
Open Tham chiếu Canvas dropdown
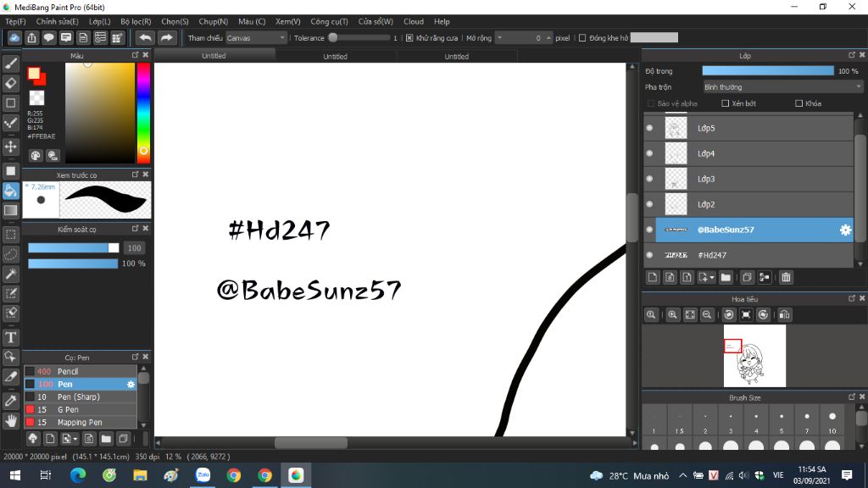[256, 38]
